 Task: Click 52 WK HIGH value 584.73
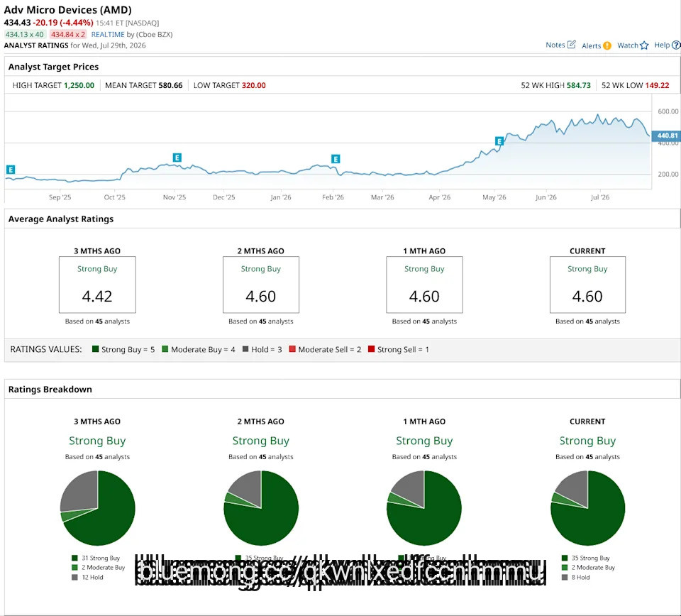(579, 85)
